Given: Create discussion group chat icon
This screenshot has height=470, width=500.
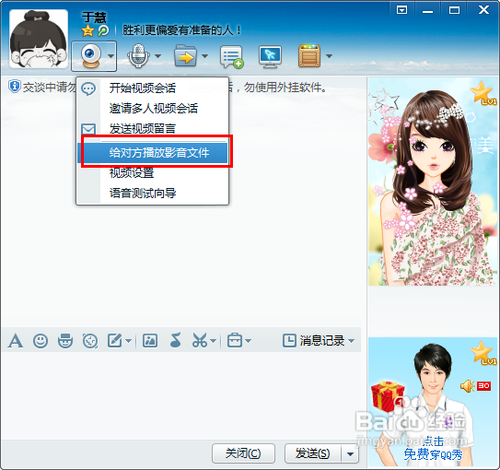Looking at the screenshot, I should click(x=232, y=57).
